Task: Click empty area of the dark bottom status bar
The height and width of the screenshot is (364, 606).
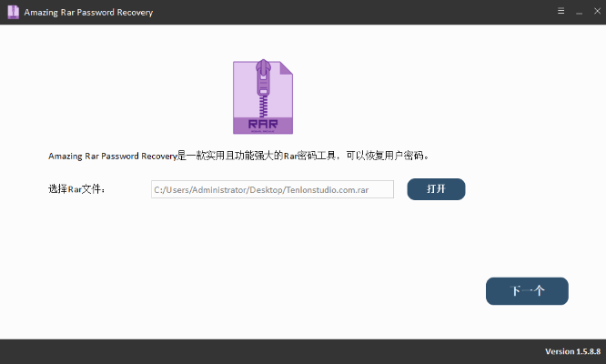Action: 273,351
